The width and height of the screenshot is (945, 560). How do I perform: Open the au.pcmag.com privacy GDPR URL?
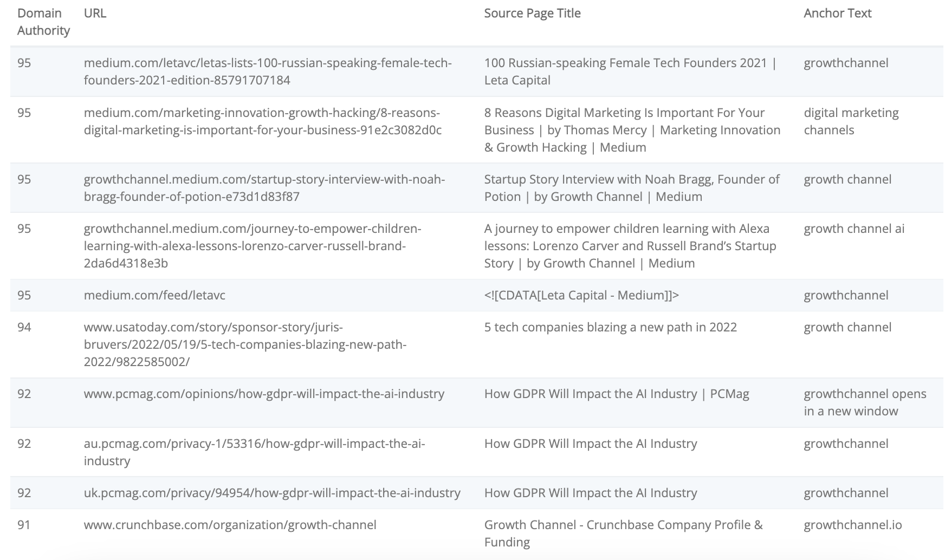(254, 452)
